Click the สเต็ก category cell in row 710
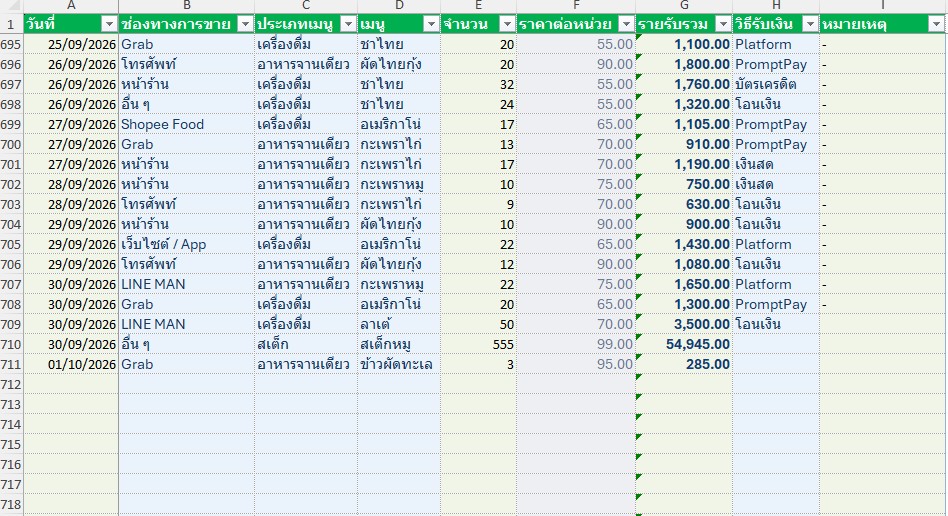This screenshot has width=948, height=516. pos(306,344)
